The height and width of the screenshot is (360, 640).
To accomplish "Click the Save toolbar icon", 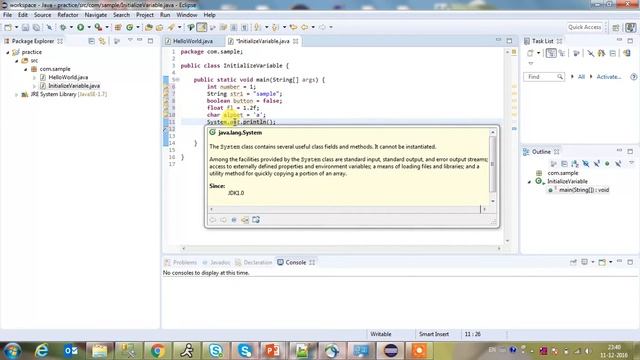I will [x=25, y=27].
